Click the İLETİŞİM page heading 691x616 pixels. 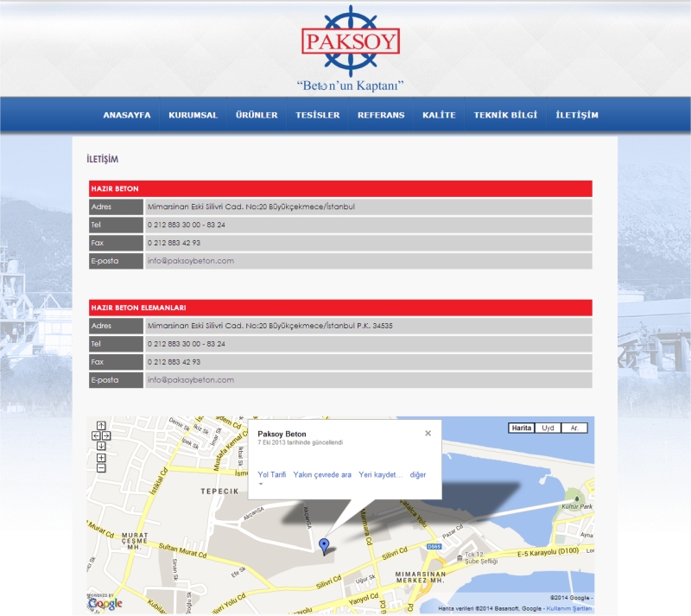click(102, 159)
